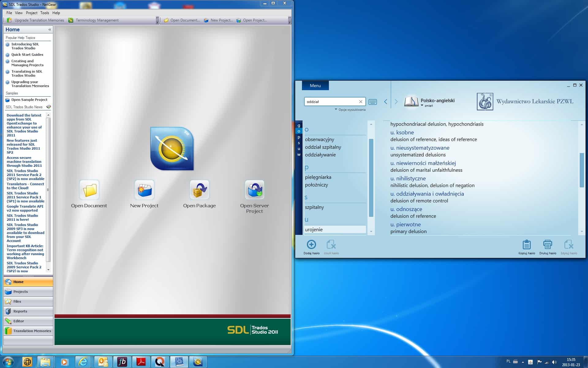Expand Opcje wyszukiwania search options
Viewport: 588px width, 368px height.
tap(350, 109)
